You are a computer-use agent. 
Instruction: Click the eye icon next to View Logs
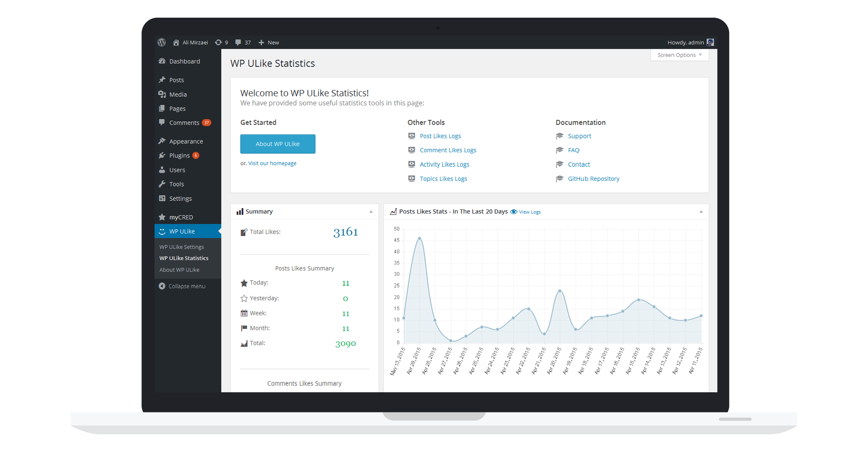point(514,212)
